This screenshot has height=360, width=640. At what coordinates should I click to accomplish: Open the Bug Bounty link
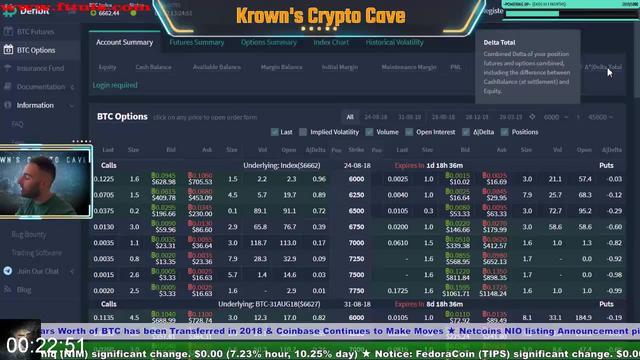tap(29, 234)
